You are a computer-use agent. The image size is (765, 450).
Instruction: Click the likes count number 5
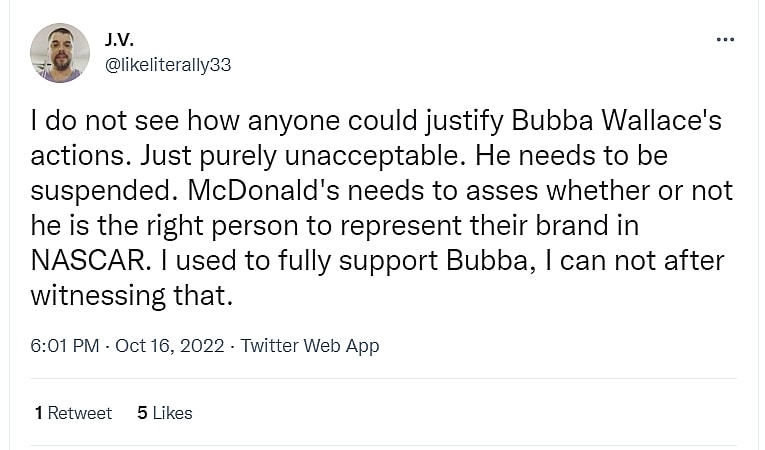(x=142, y=413)
